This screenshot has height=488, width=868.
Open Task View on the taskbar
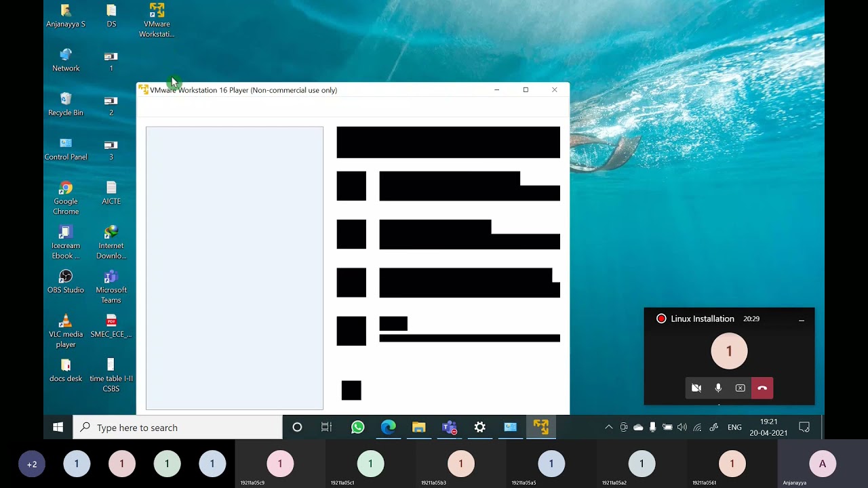click(326, 427)
